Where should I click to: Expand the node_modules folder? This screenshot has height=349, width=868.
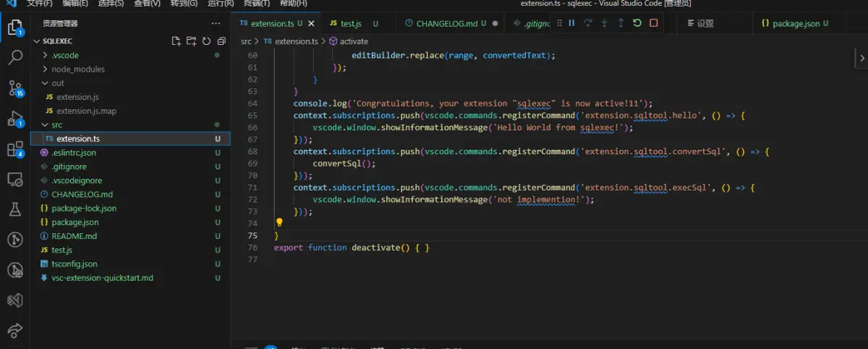[46, 69]
